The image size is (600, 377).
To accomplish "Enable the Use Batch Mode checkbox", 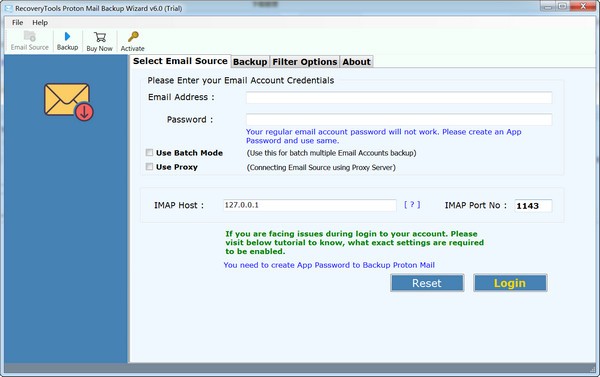I will coord(149,153).
